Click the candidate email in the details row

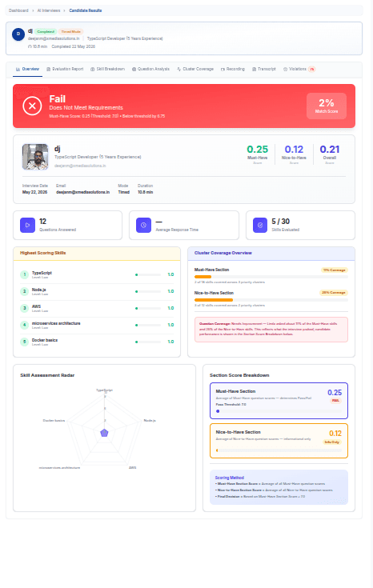coord(83,192)
